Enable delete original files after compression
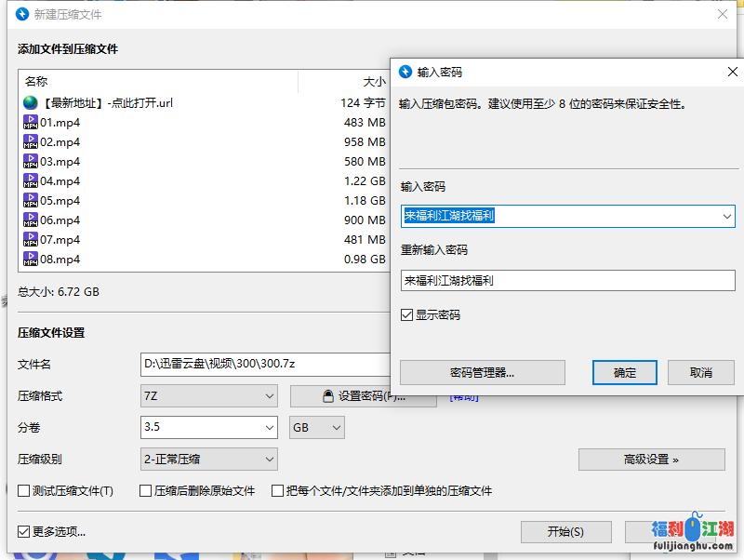This screenshot has height=560, width=744. [x=146, y=490]
